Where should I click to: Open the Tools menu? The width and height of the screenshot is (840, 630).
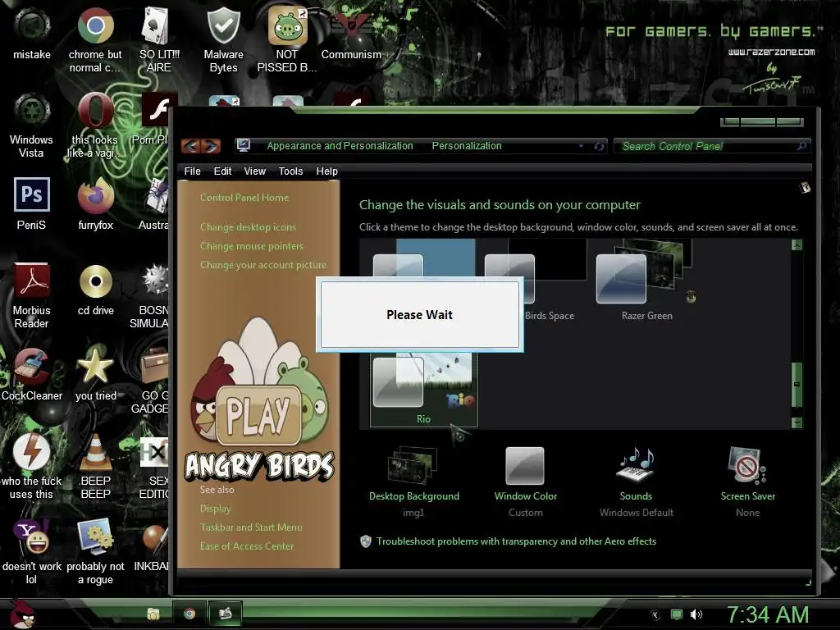click(x=290, y=171)
